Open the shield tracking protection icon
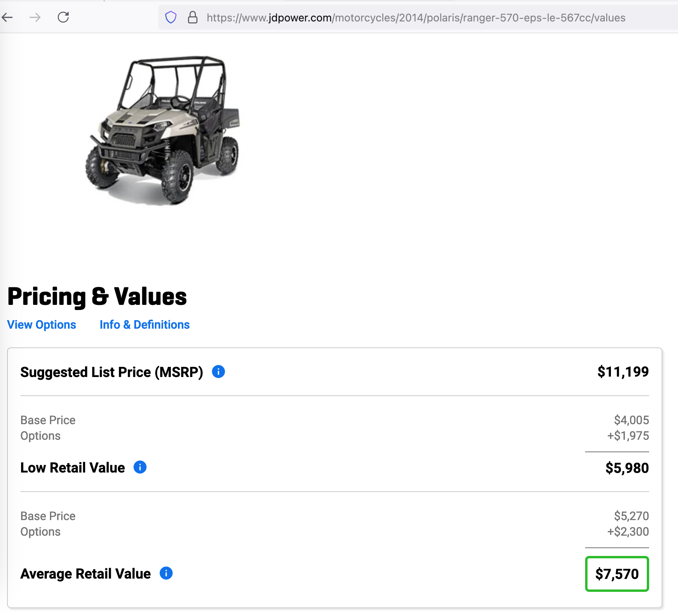678x616 pixels. point(171,18)
